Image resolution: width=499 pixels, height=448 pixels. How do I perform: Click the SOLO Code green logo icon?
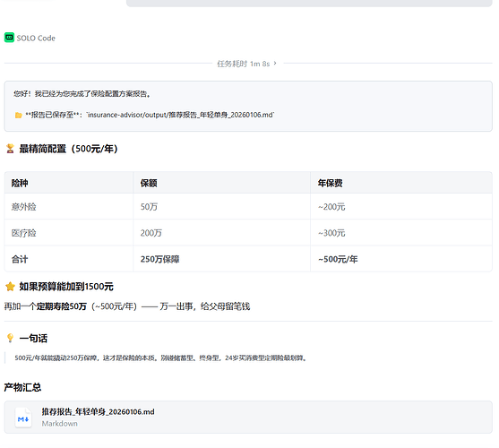(x=9, y=38)
